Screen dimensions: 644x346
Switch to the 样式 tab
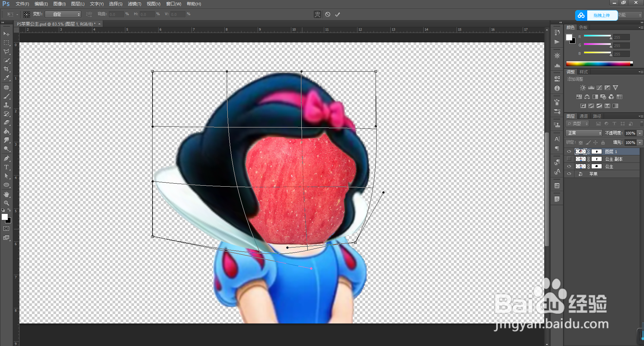584,72
